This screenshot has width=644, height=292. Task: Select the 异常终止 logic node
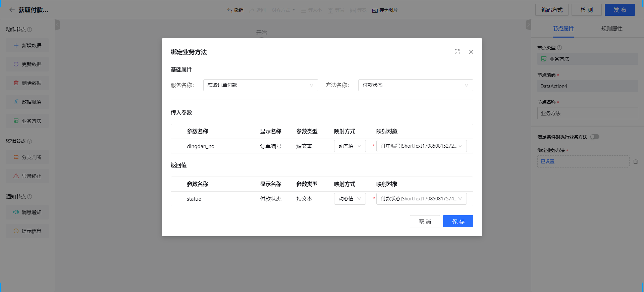click(x=27, y=176)
